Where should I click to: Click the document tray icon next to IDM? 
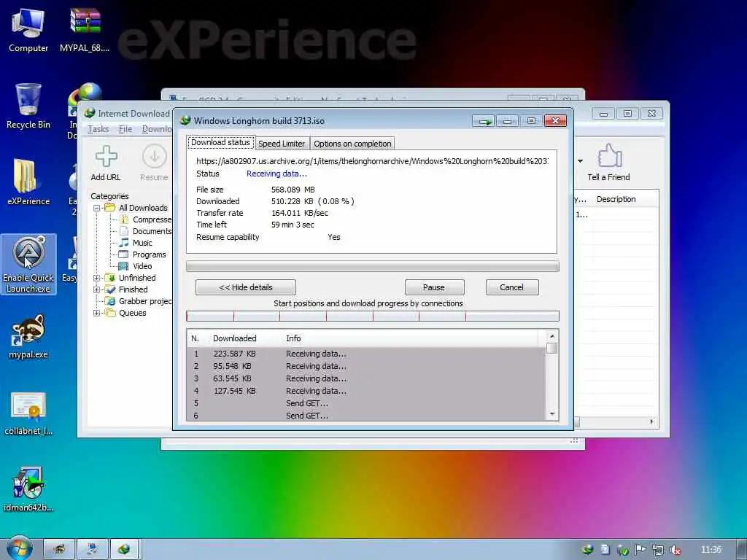pos(605,550)
